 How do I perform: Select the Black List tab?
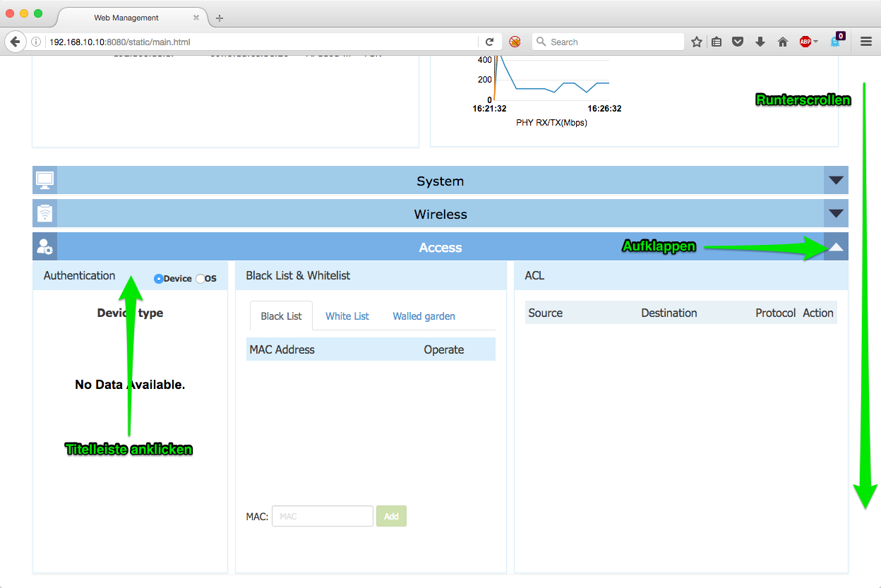tap(281, 316)
